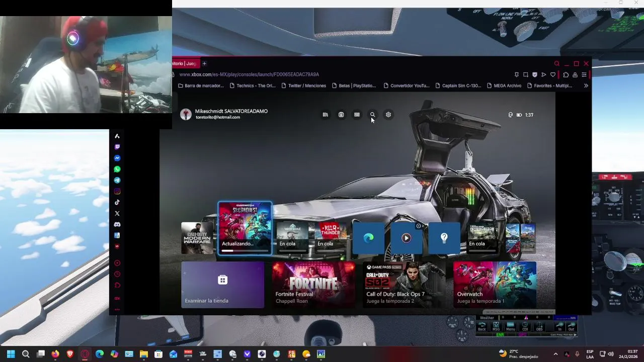Open the sidebar extensions cube icon
The image size is (644, 362).
(x=117, y=285)
